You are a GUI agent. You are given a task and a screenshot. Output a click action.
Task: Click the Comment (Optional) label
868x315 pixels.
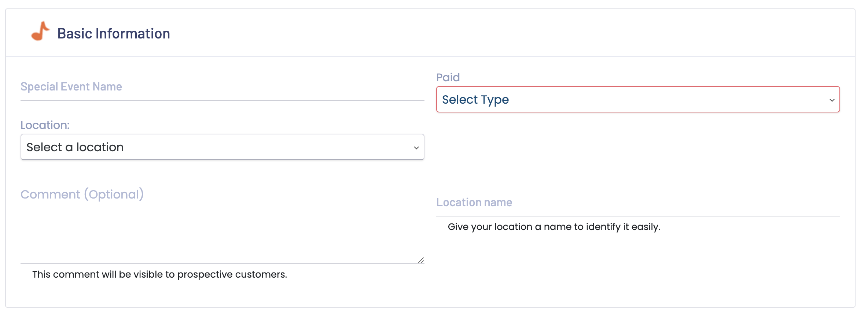pyautogui.click(x=82, y=194)
